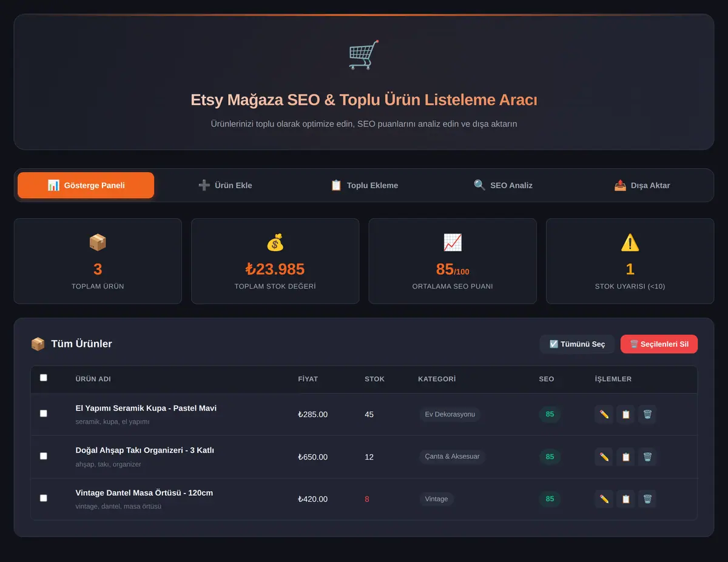Open the Gösterge Paneli tab
This screenshot has width=728, height=562.
coord(86,185)
